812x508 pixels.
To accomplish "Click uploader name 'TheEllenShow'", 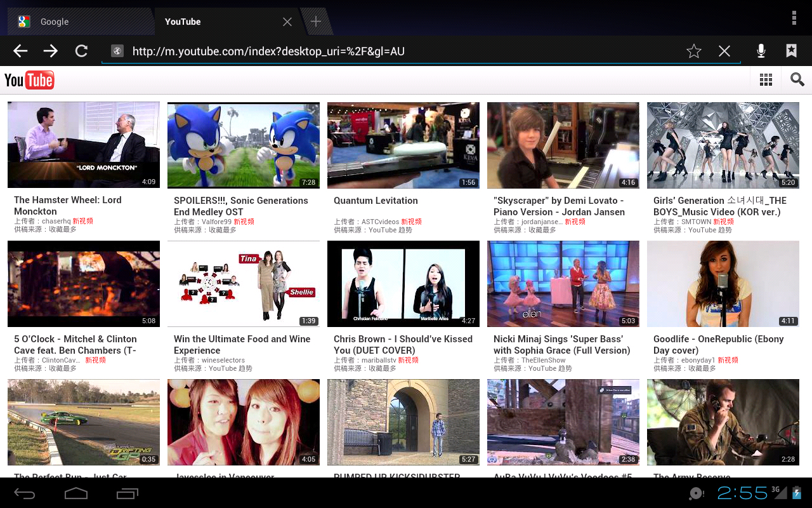I will 544,360.
